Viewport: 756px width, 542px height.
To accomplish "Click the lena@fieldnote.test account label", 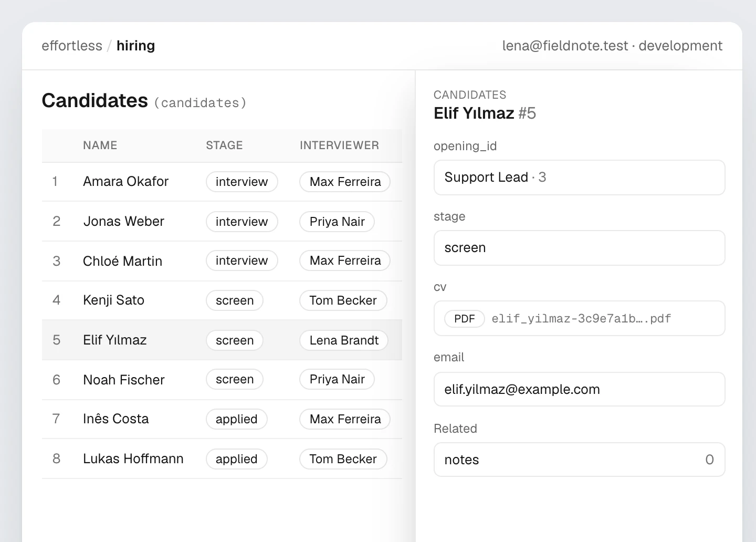I will click(x=565, y=46).
